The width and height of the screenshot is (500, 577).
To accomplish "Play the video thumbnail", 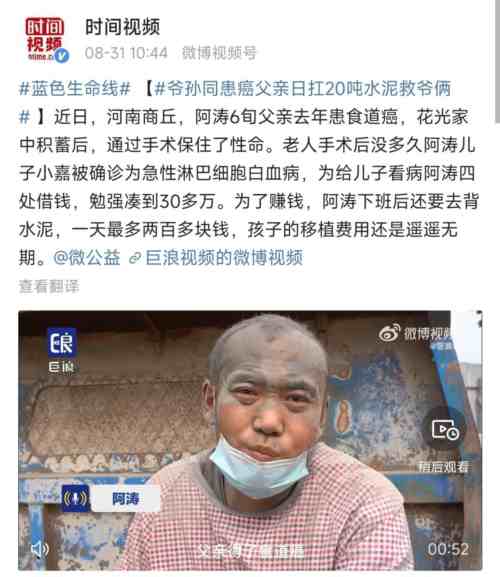I will click(x=250, y=440).
